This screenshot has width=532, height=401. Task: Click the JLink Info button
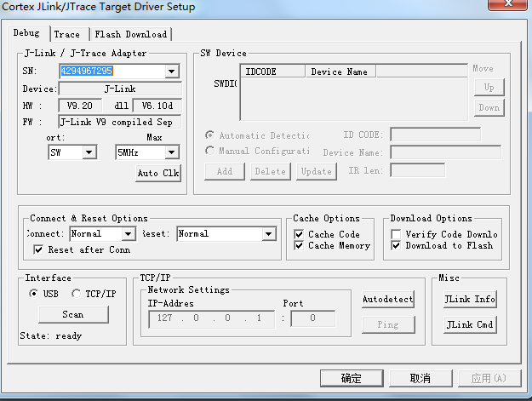(470, 299)
